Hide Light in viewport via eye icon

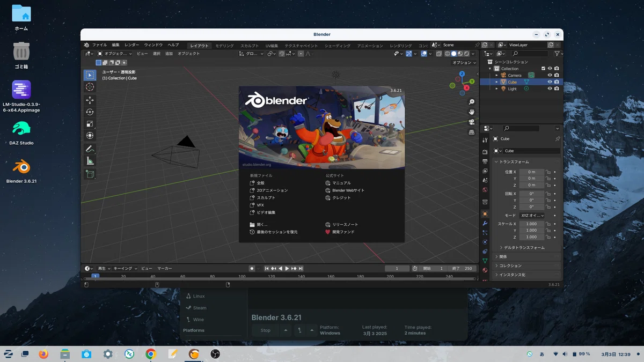click(x=550, y=88)
